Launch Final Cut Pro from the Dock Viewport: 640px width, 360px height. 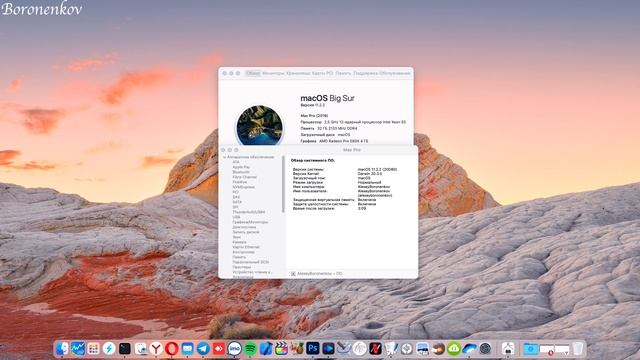click(x=281, y=348)
